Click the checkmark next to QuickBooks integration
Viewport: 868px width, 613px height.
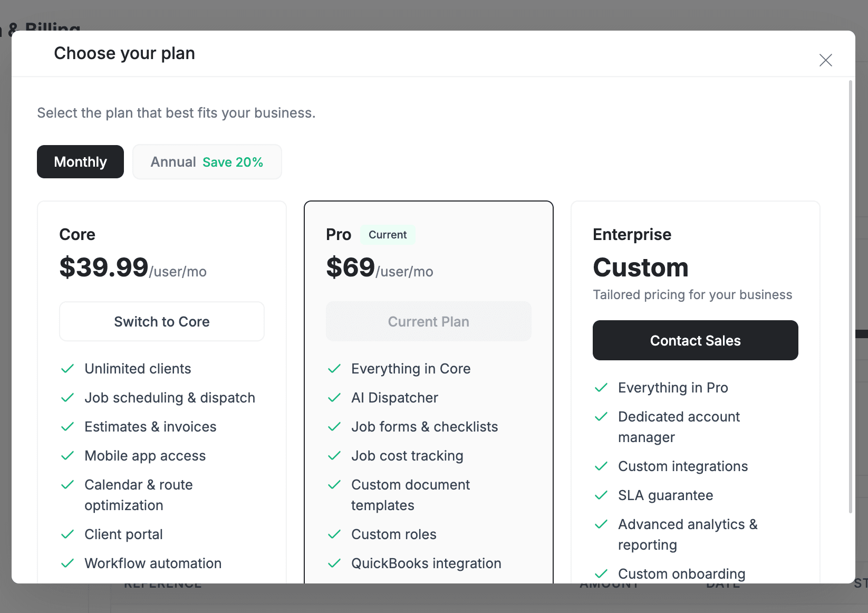pos(335,563)
